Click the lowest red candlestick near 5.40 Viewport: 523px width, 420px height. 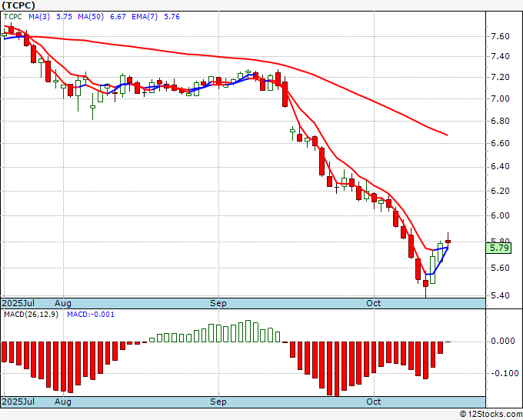click(x=425, y=284)
